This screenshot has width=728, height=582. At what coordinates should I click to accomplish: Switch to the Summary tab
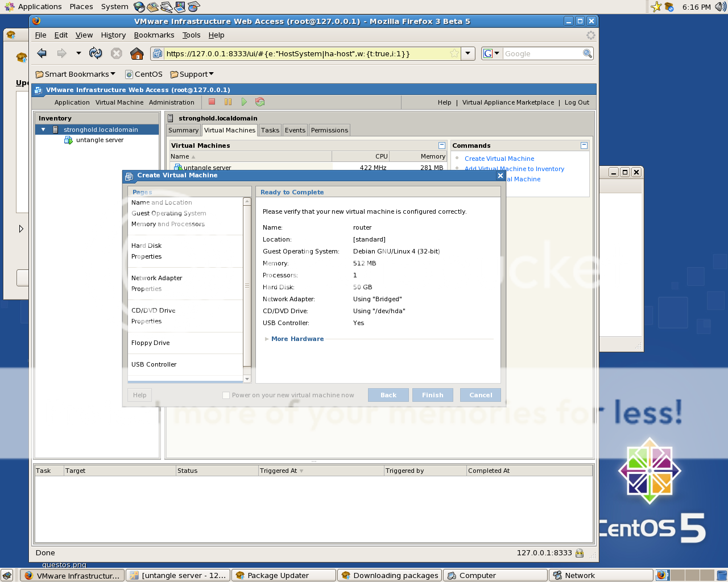(183, 130)
